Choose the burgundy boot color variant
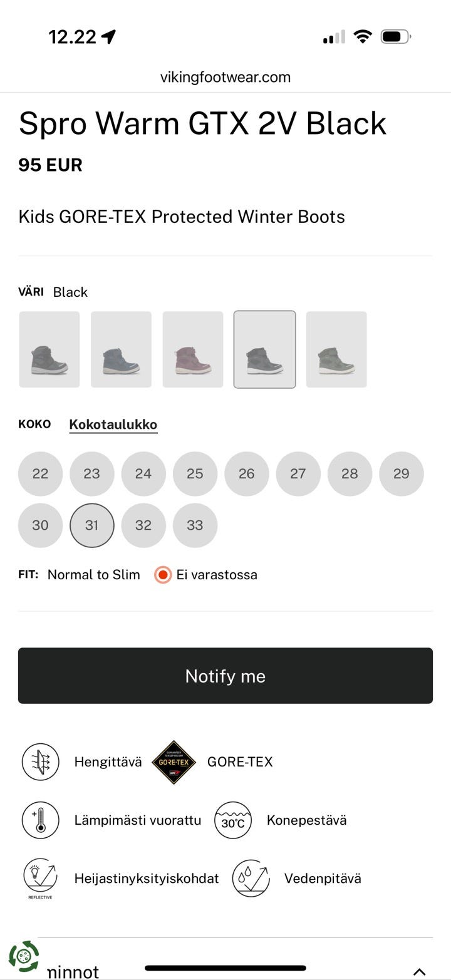The image size is (451, 980). (193, 349)
